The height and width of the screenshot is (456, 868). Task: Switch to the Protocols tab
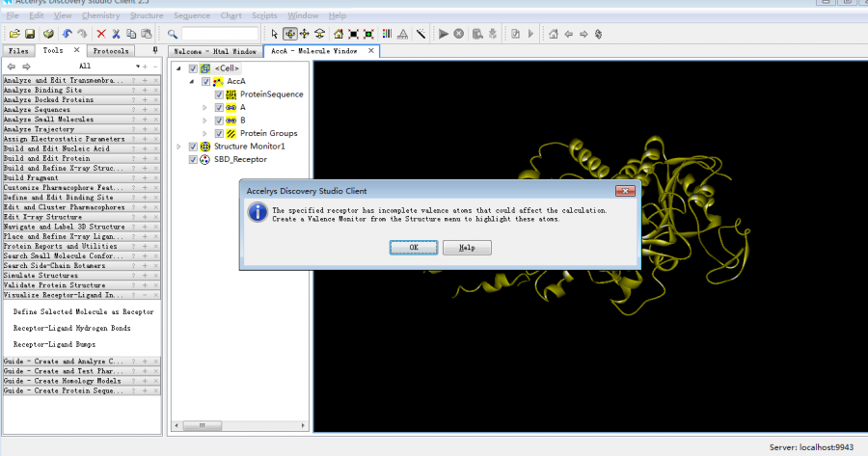(x=111, y=51)
